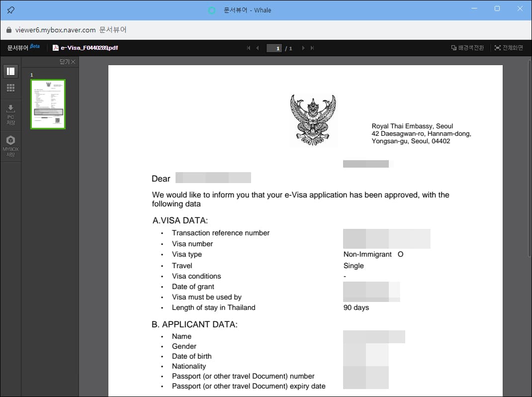The width and height of the screenshot is (532, 397).
Task: Go to the next page arrow
Action: [303, 48]
